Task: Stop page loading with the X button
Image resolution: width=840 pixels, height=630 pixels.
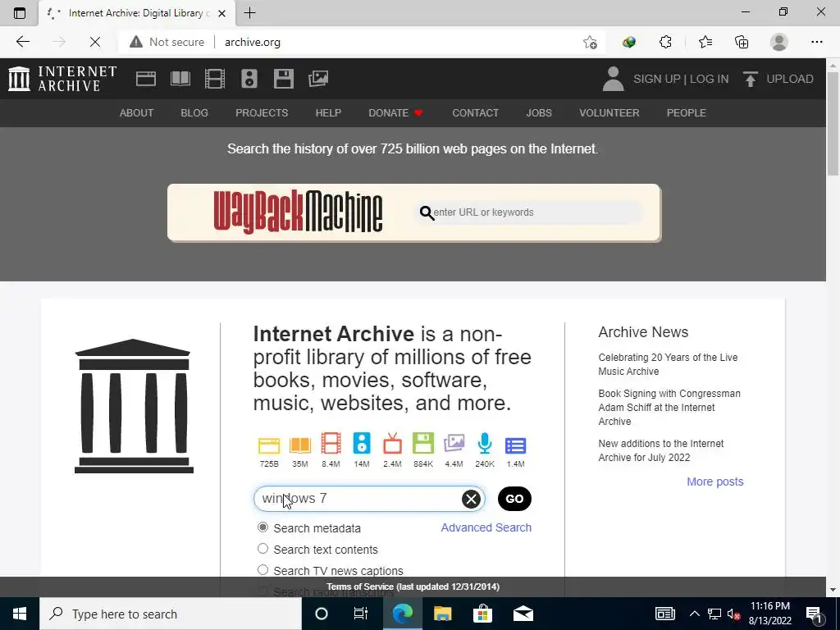Action: coord(95,42)
